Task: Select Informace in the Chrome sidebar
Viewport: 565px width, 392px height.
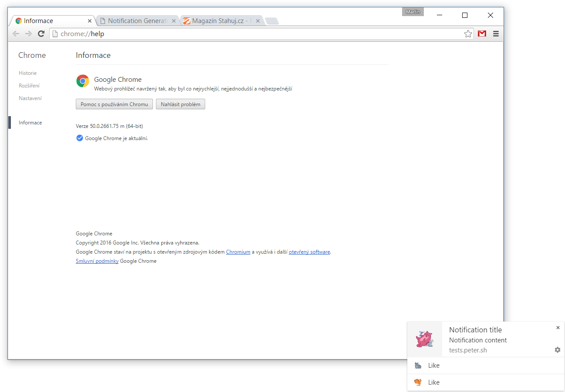Action: pos(30,123)
